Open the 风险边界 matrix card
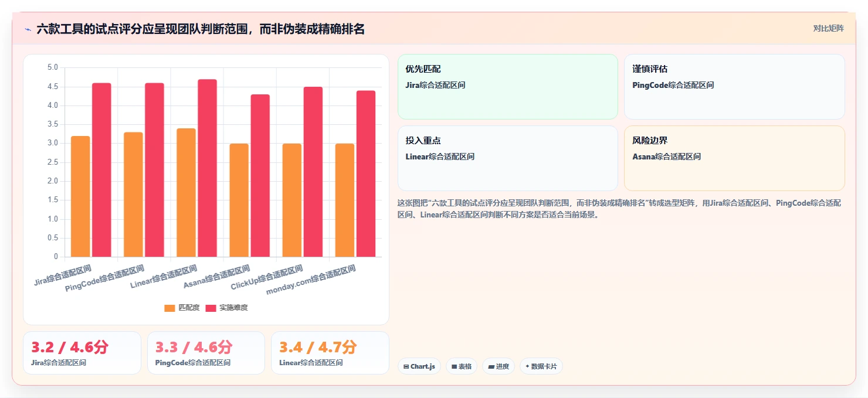 coord(734,158)
